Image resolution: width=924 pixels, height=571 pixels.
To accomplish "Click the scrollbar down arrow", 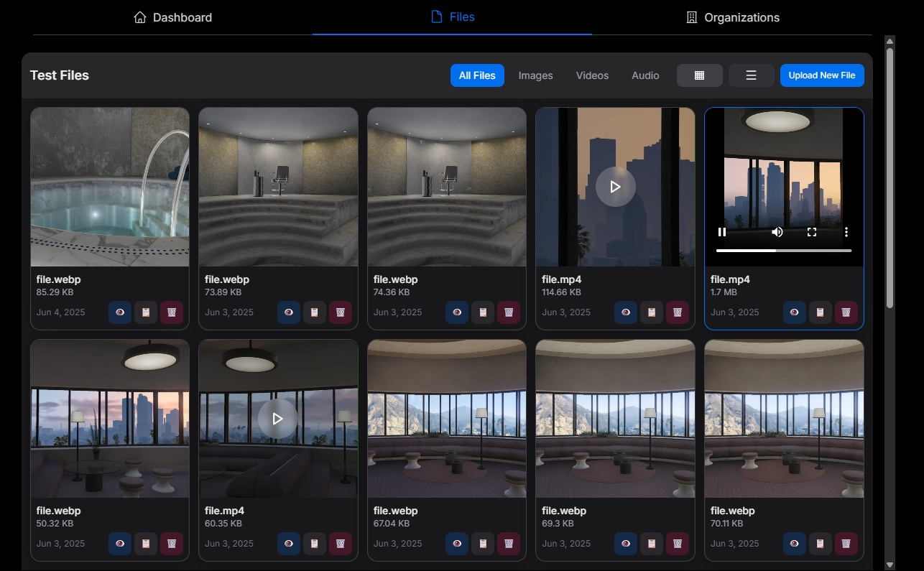I will click(x=890, y=565).
